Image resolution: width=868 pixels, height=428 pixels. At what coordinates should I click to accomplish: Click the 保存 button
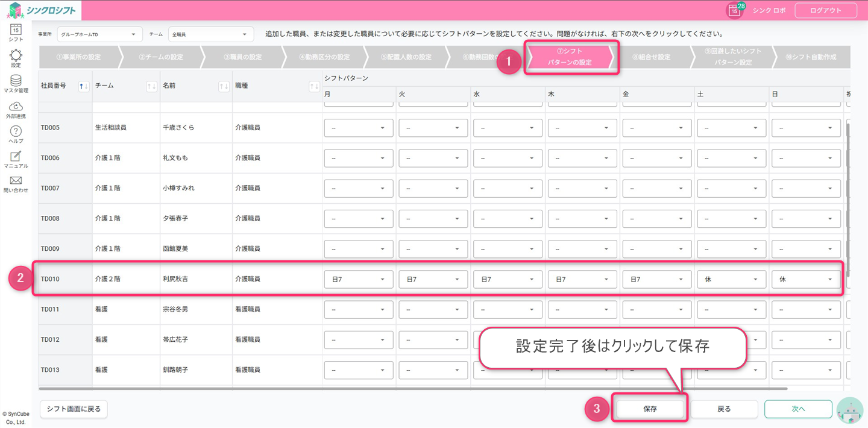(x=649, y=409)
